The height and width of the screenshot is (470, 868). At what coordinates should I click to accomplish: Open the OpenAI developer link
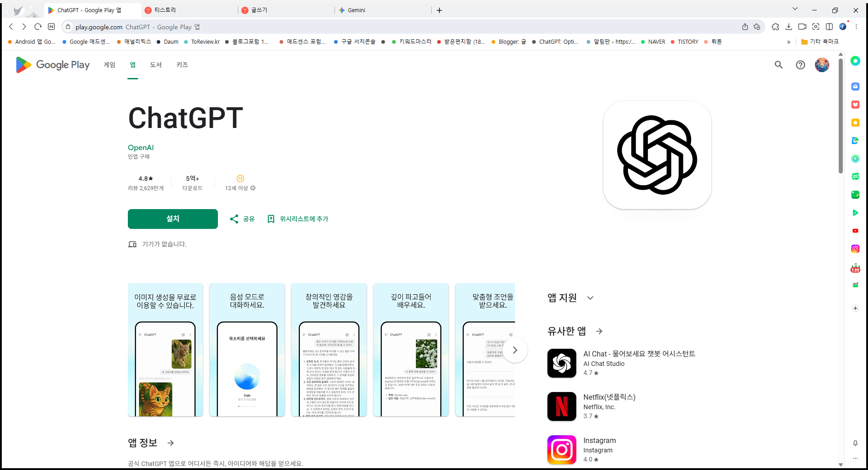pyautogui.click(x=140, y=147)
